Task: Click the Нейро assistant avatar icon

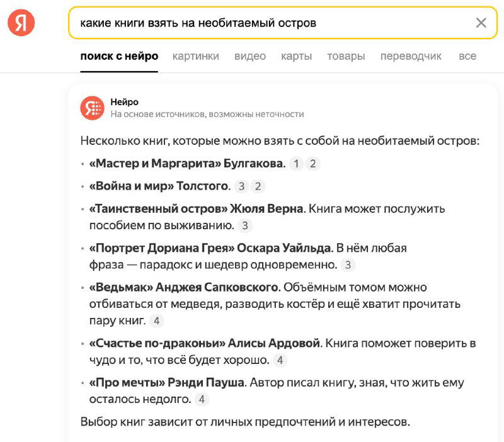Action: click(x=92, y=108)
